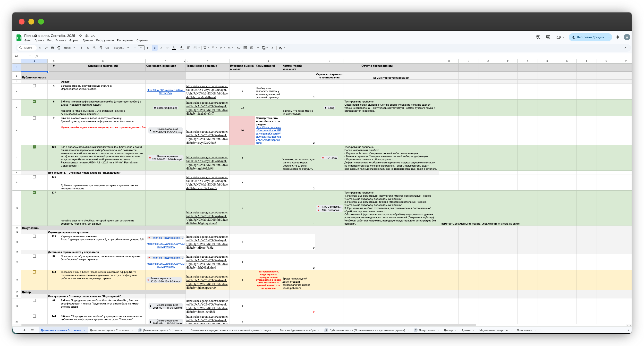Uncheck the checkbox for item 121

[x=34, y=147]
